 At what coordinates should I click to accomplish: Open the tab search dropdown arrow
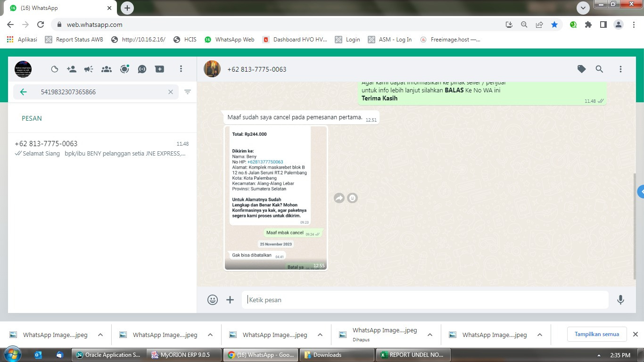(583, 8)
